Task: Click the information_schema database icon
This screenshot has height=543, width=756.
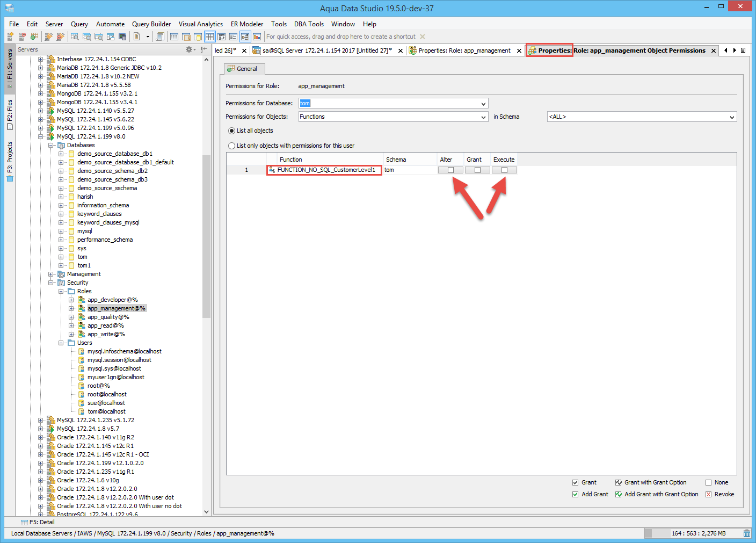Action: click(x=71, y=205)
